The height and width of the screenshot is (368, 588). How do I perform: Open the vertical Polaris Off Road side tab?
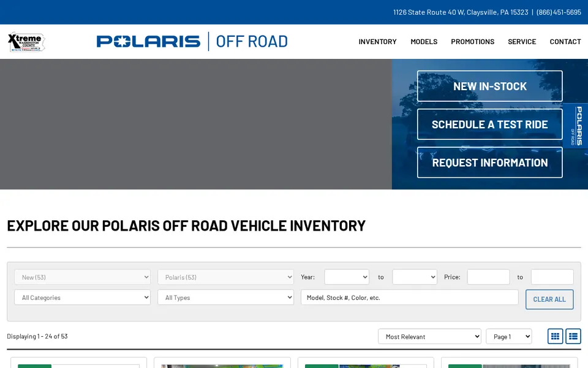(576, 126)
